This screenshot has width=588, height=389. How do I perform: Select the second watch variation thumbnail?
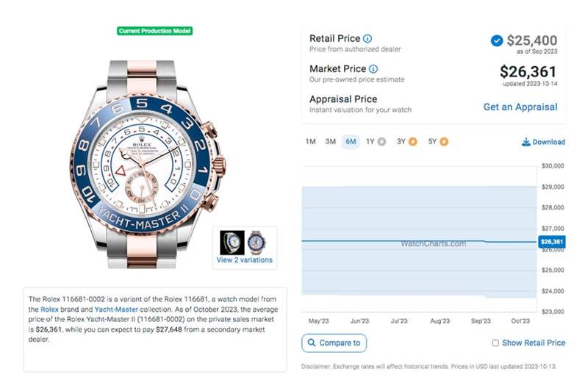(x=256, y=243)
